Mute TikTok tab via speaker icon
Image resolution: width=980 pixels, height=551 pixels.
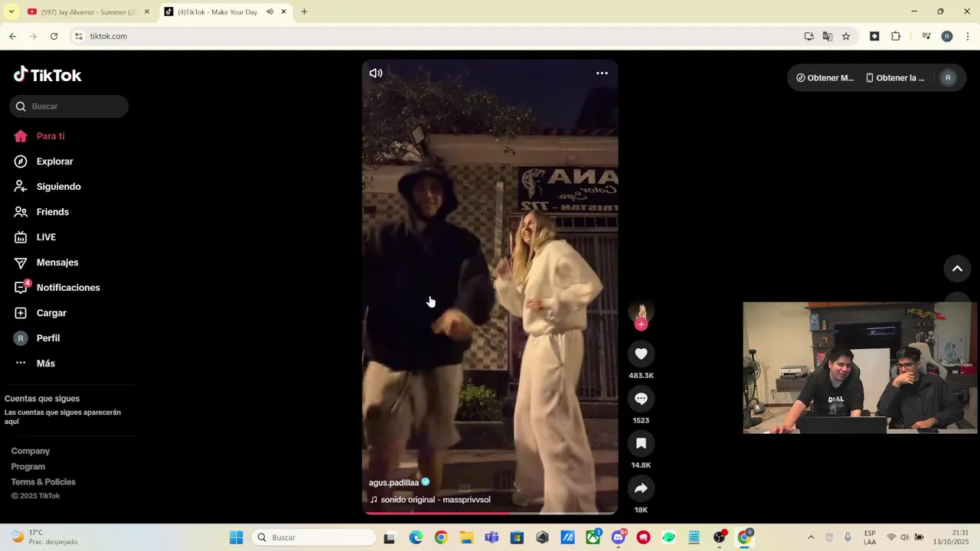coord(269,12)
